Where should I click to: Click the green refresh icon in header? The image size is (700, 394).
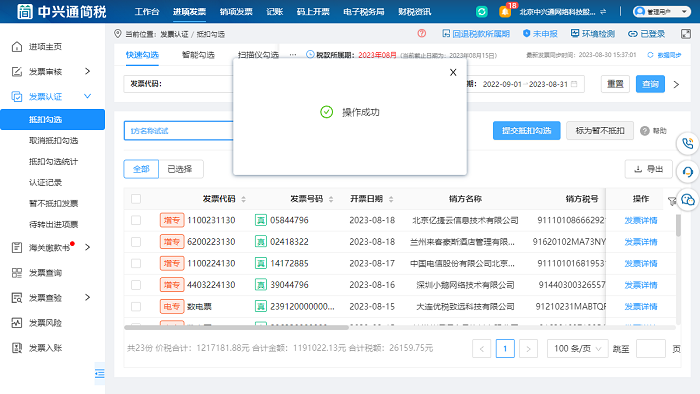click(x=482, y=12)
